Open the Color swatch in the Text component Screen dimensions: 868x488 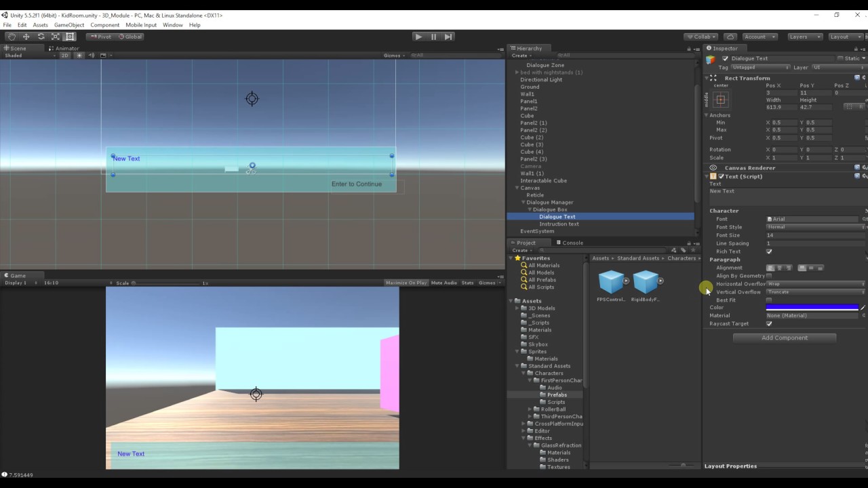tap(812, 307)
